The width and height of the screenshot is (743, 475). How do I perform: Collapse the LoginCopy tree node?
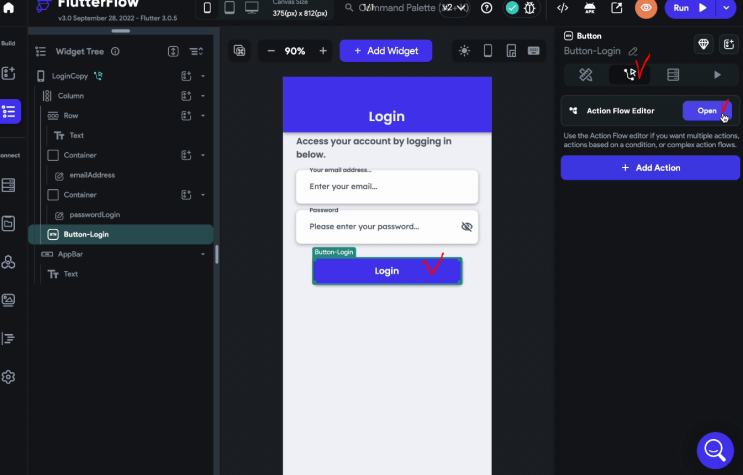tap(203, 76)
